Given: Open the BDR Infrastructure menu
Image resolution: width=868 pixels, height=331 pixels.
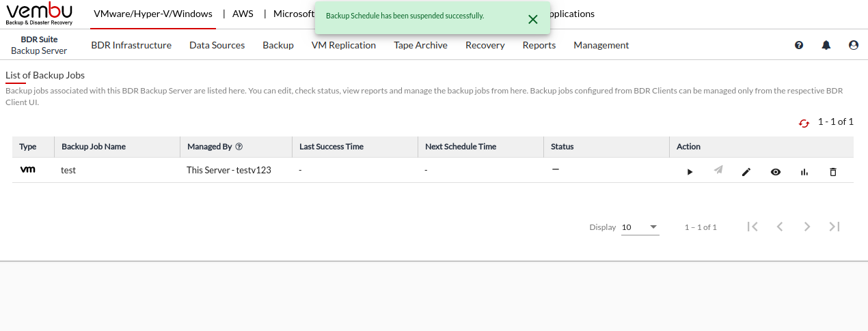Looking at the screenshot, I should [x=131, y=45].
